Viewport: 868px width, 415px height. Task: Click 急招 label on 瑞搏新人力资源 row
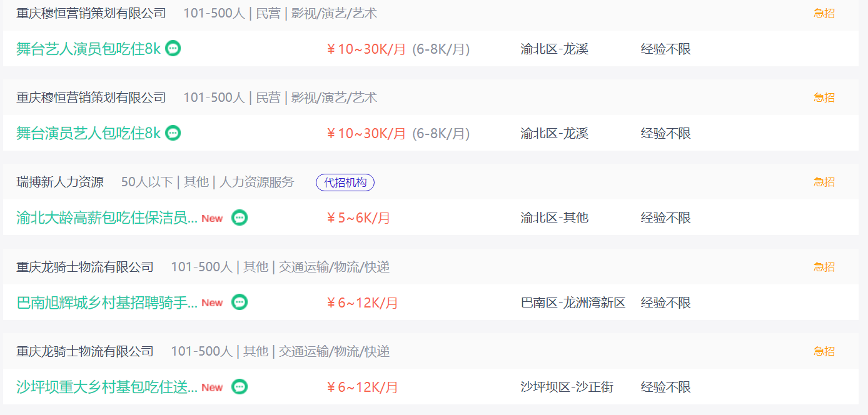click(824, 182)
